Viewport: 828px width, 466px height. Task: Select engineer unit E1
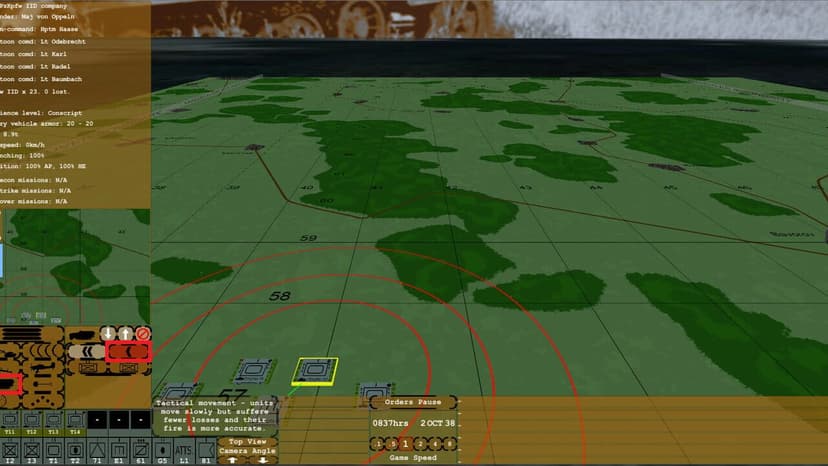119,452
